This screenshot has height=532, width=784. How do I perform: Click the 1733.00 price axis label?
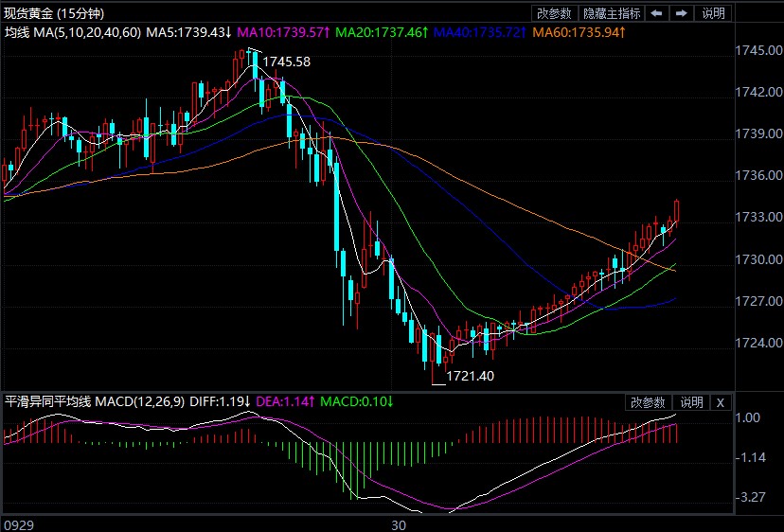click(x=758, y=218)
